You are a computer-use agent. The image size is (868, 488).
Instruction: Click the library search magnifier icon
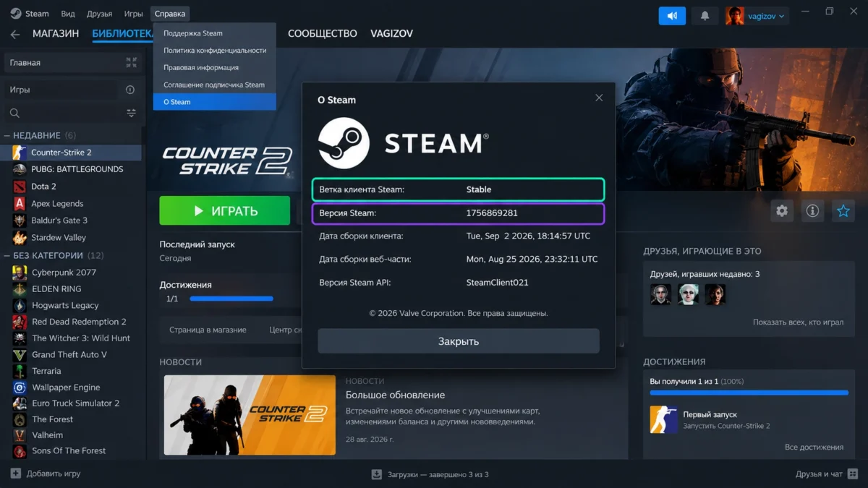14,113
